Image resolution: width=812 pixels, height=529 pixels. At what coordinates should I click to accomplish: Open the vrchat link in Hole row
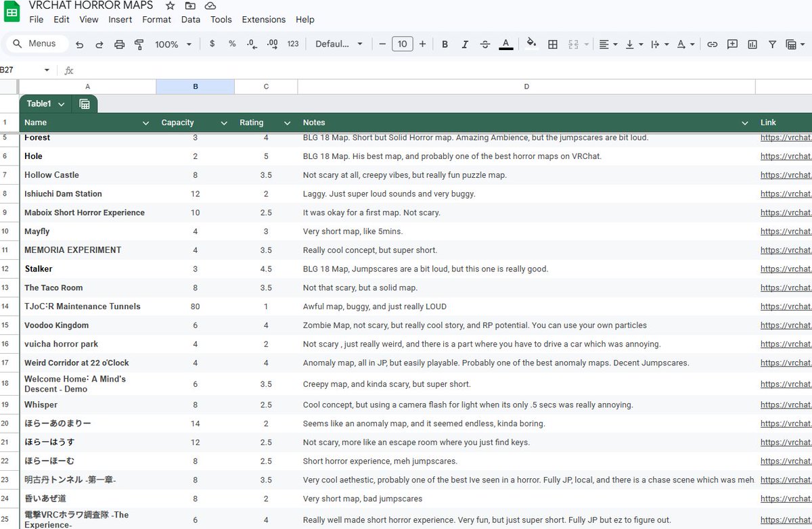click(786, 156)
